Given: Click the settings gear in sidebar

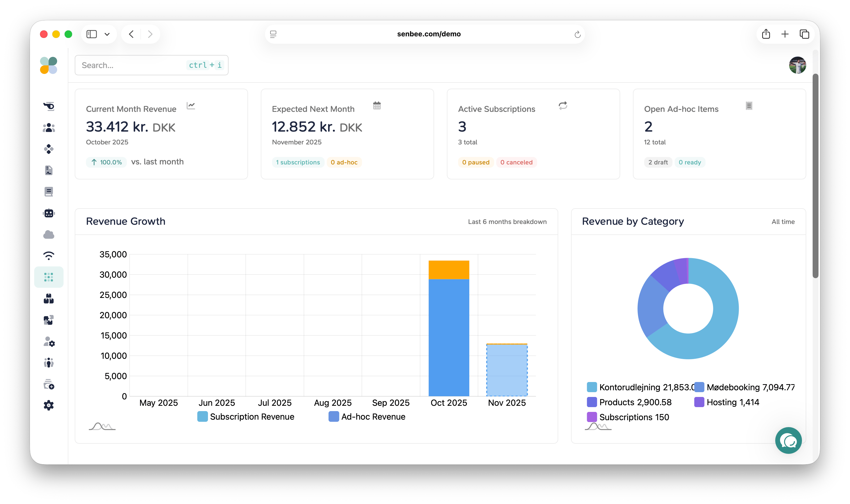Looking at the screenshot, I should pyautogui.click(x=49, y=405).
